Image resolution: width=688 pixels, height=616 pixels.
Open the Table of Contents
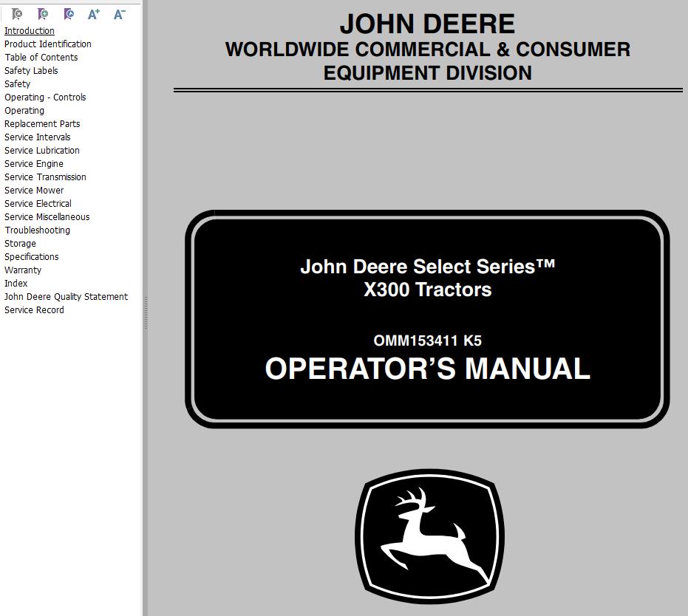tap(41, 57)
